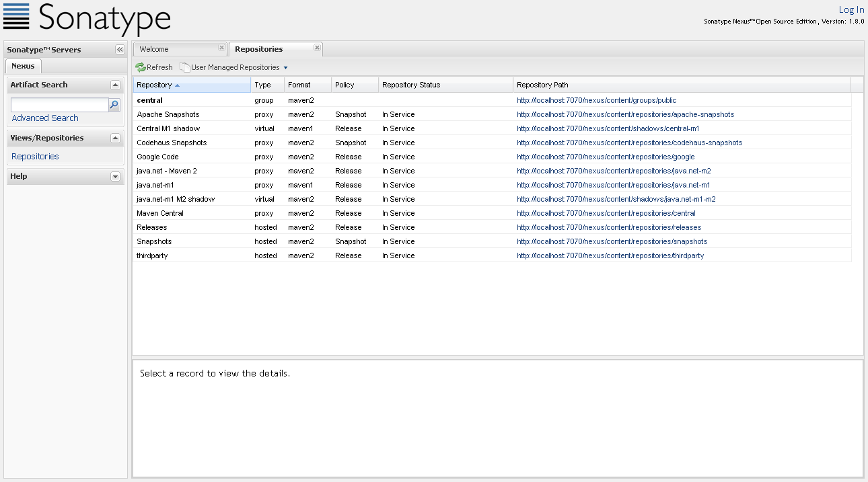Viewport: 868px width, 482px height.
Task: Close the Repositories tab
Action: 317,48
